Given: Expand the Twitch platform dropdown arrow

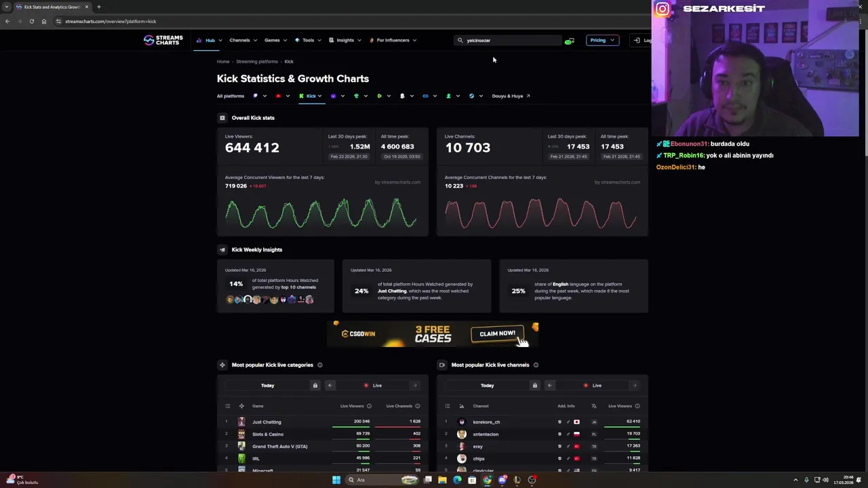Looking at the screenshot, I should [264, 96].
